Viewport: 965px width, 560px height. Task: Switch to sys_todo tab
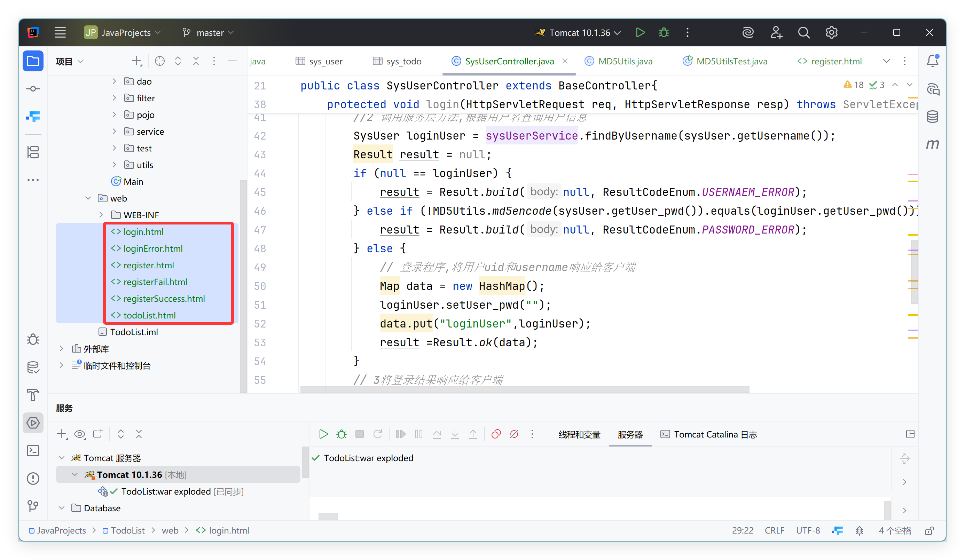coord(397,61)
